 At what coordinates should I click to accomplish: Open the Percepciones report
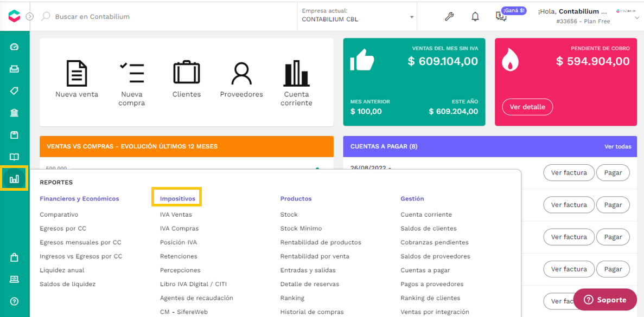click(x=180, y=270)
